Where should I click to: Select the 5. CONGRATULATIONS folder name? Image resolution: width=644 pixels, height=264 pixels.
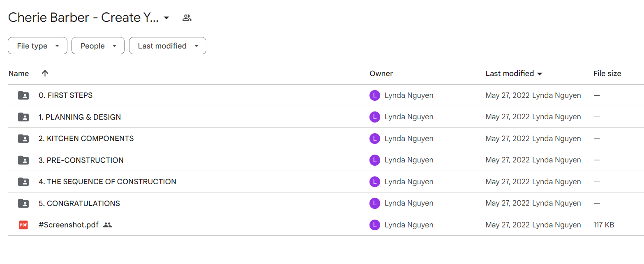pos(79,204)
